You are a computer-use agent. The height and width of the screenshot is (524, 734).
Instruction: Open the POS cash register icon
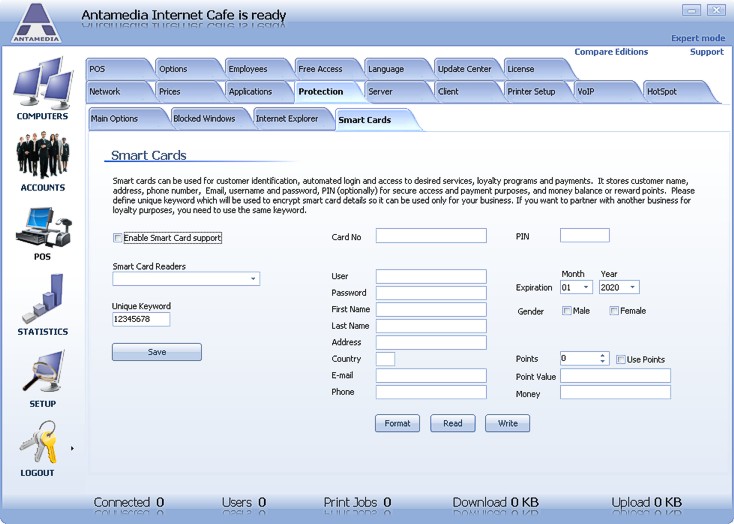pos(44,227)
